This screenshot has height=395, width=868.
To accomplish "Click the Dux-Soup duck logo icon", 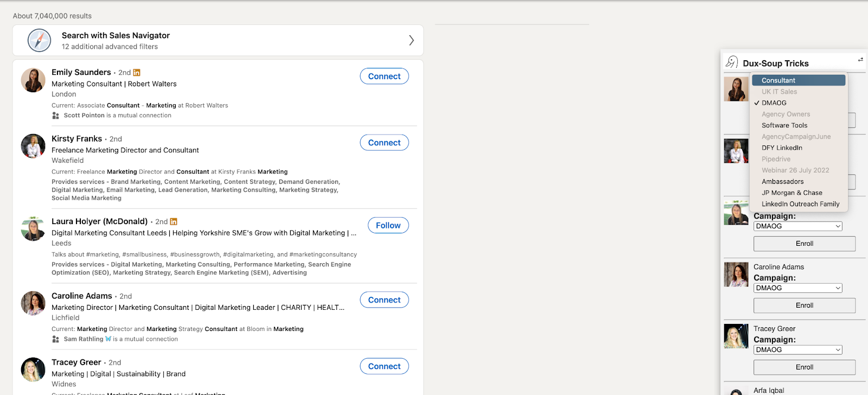I will pos(732,62).
